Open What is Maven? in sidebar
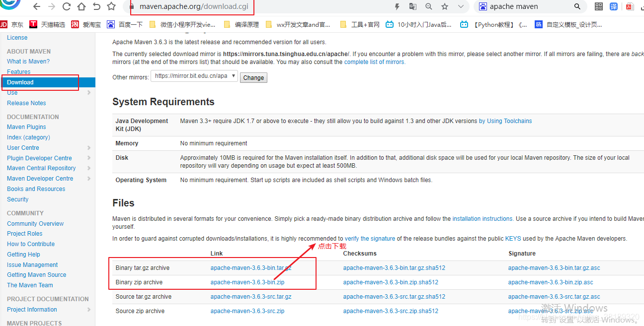The image size is (644, 326). point(28,62)
